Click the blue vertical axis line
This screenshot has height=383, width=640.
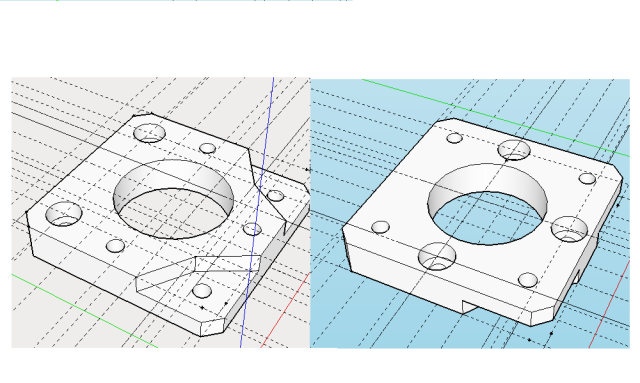[257, 212]
